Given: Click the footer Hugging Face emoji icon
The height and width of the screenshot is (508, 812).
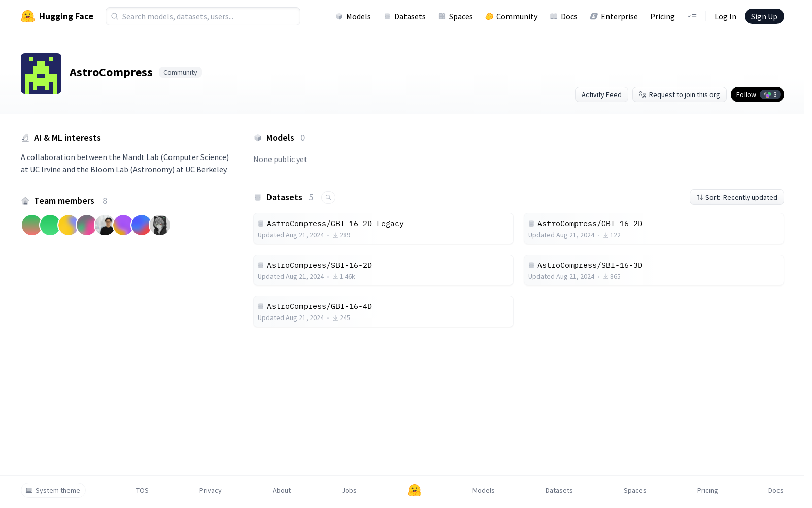Looking at the screenshot, I should 415,490.
